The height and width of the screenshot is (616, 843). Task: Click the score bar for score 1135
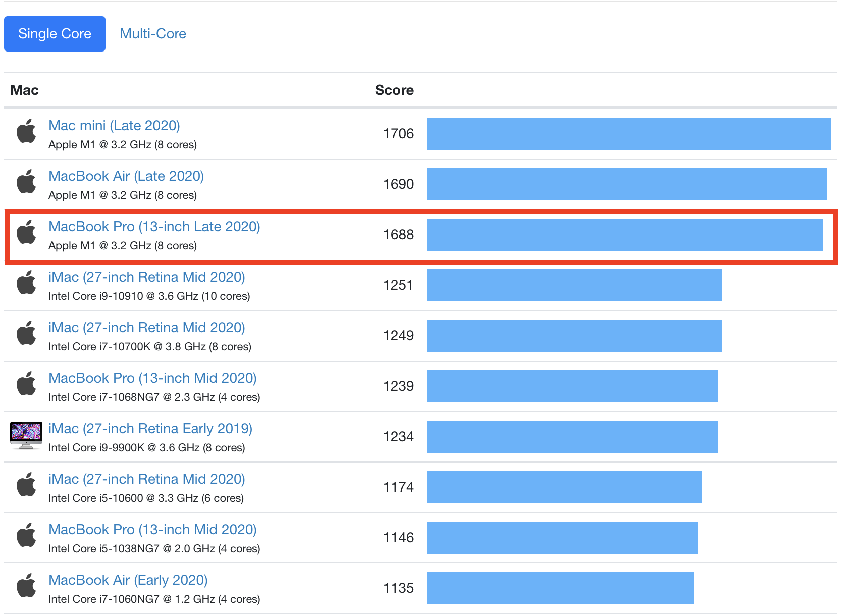coord(560,588)
